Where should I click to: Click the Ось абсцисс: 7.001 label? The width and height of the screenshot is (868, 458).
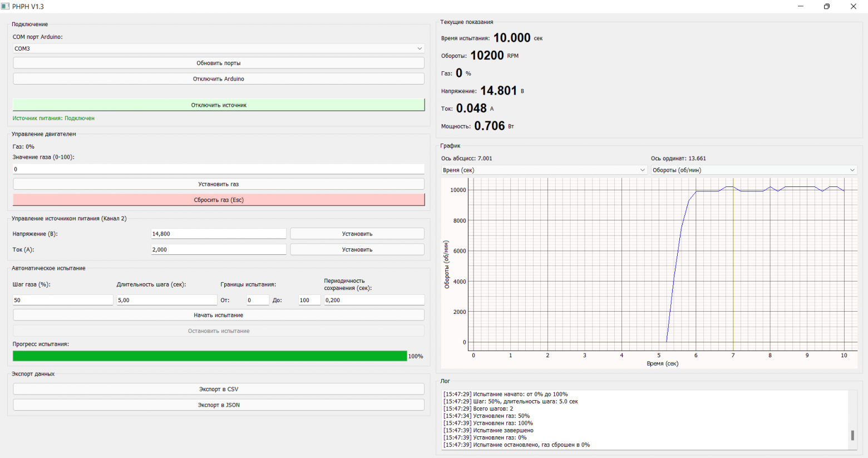(467, 158)
